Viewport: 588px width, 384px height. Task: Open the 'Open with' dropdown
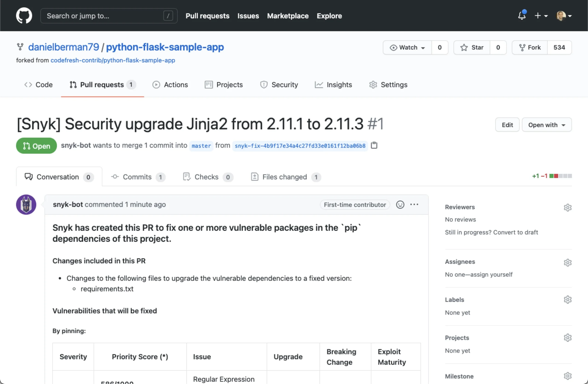point(547,125)
